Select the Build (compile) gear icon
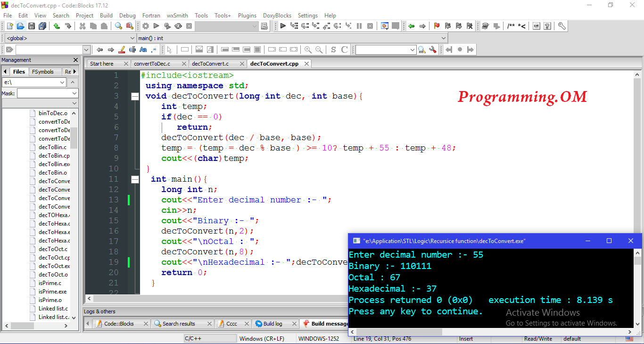The width and height of the screenshot is (644, 344). point(145,26)
